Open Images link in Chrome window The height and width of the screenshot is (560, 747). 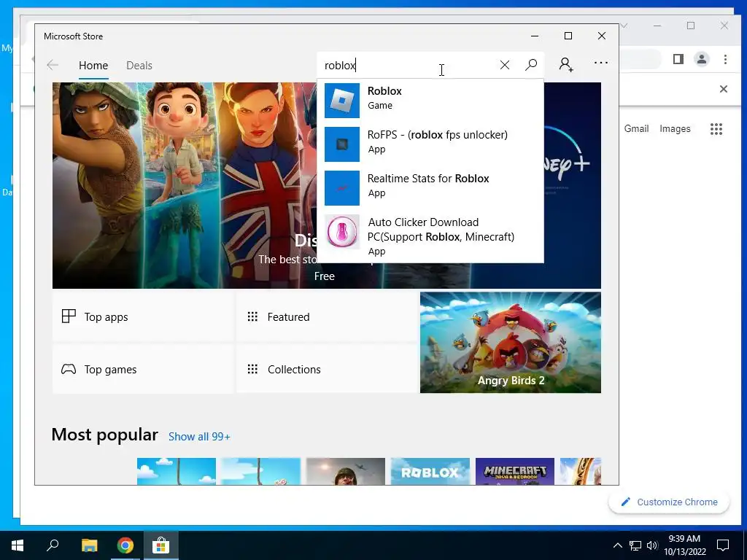coord(675,128)
